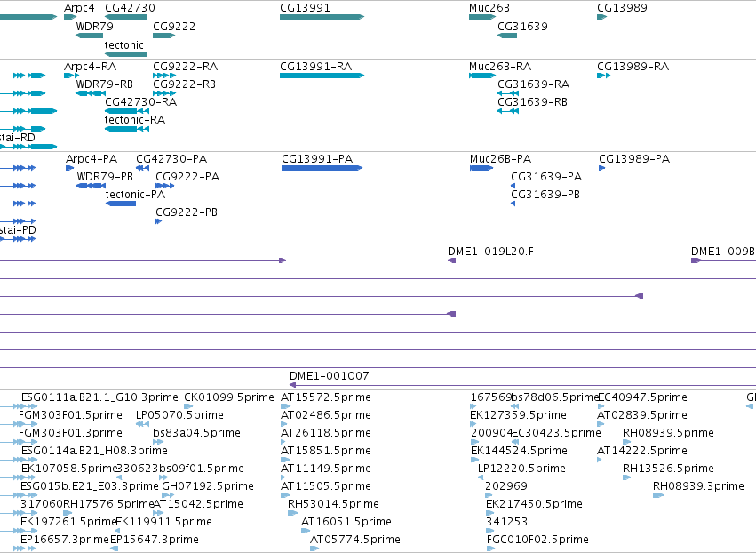The image size is (756, 553).
Task: Select the CG31639 gene label
Action: [x=522, y=26]
